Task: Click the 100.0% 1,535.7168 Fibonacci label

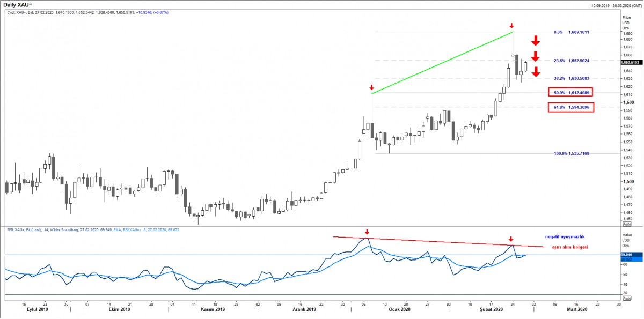Action: pyautogui.click(x=572, y=153)
